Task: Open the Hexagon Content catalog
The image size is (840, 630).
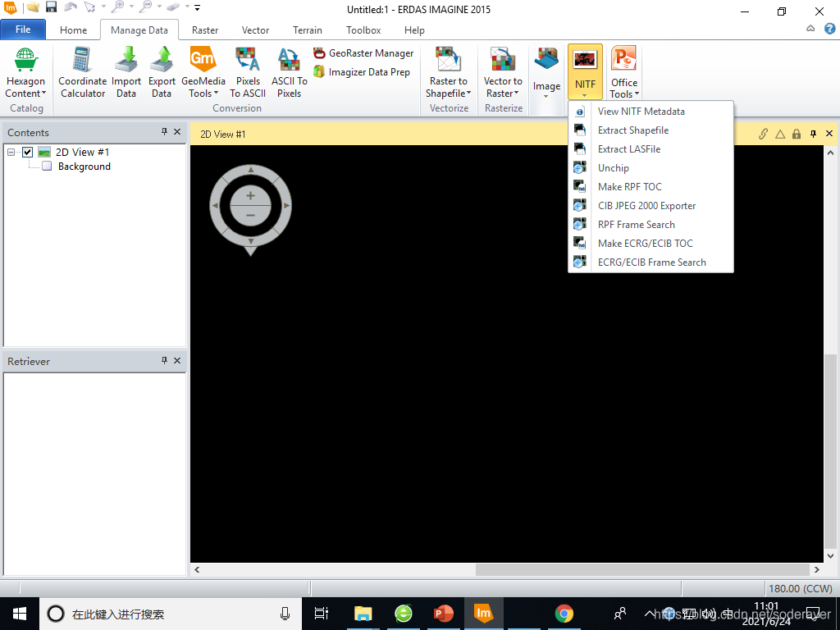Action: (25, 73)
